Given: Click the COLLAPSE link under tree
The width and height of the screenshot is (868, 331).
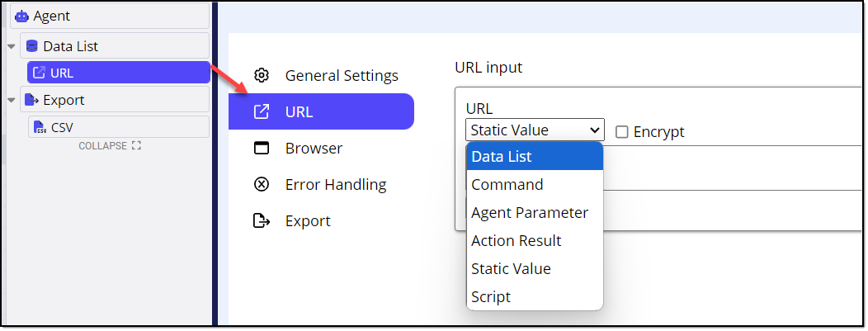Looking at the screenshot, I should [x=110, y=145].
